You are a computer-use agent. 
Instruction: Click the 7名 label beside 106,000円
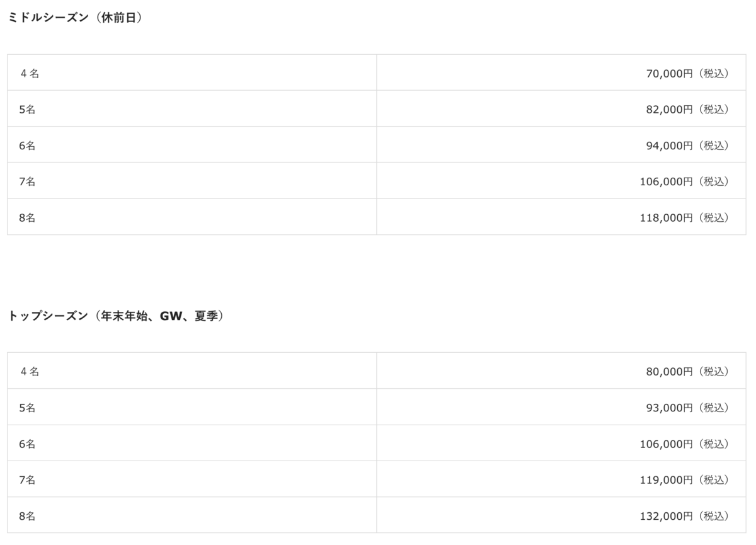coord(27,181)
